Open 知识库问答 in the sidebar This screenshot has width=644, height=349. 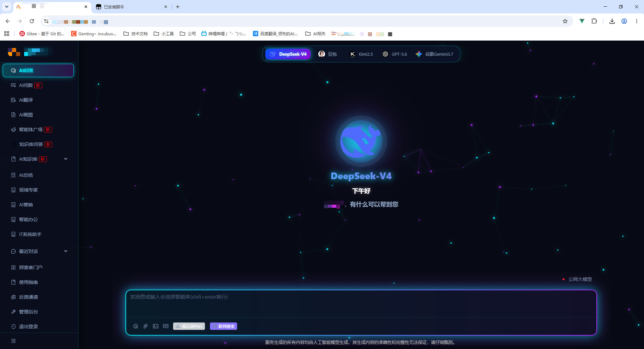coord(38,144)
